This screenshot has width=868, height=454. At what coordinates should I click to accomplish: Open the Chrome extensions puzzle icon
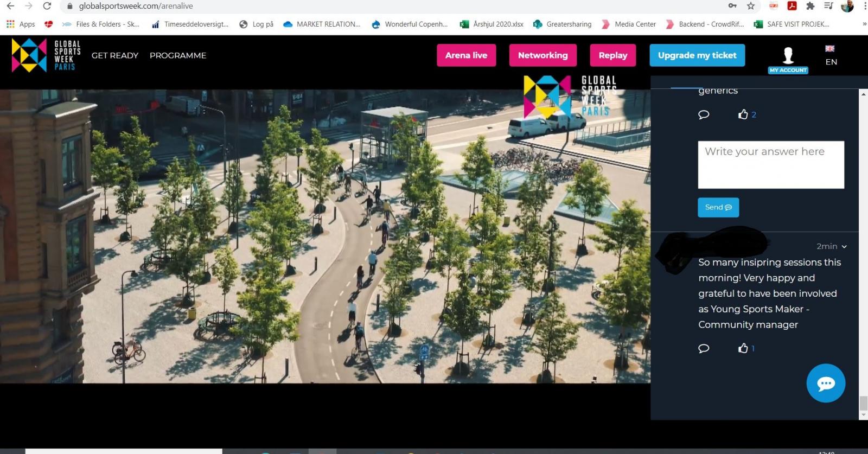click(x=810, y=6)
